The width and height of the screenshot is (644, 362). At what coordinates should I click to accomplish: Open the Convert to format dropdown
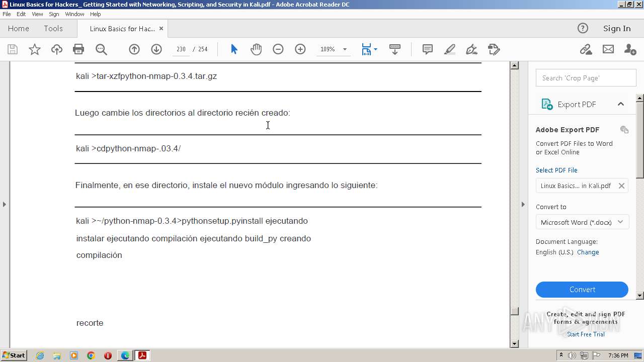click(x=582, y=222)
